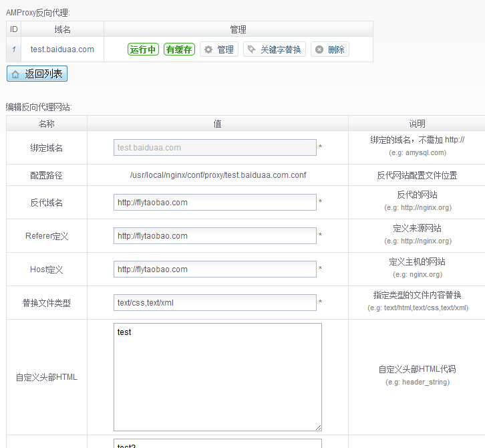Click the nginx config path text
Image resolution: width=485 pixels, height=448 pixels.
pyautogui.click(x=218, y=175)
